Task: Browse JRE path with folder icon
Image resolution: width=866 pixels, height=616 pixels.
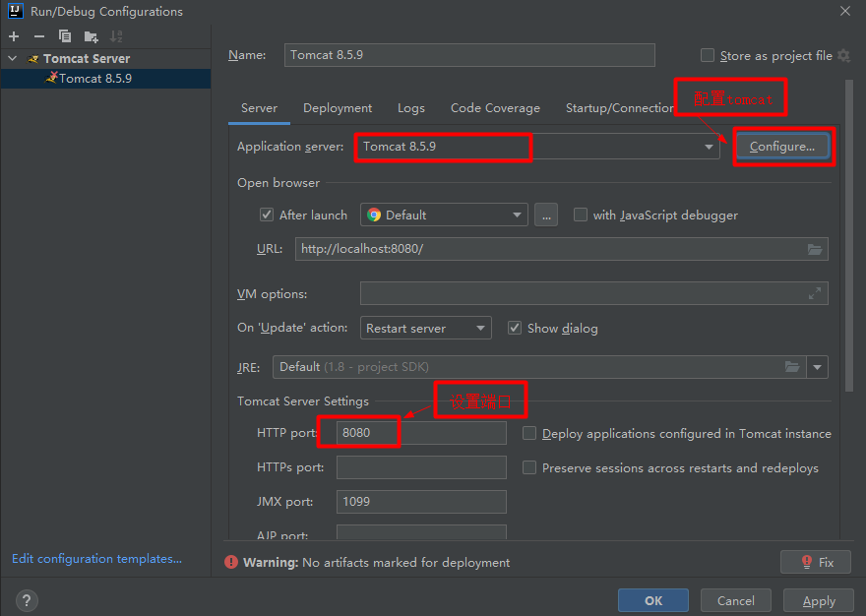Action: (792, 367)
